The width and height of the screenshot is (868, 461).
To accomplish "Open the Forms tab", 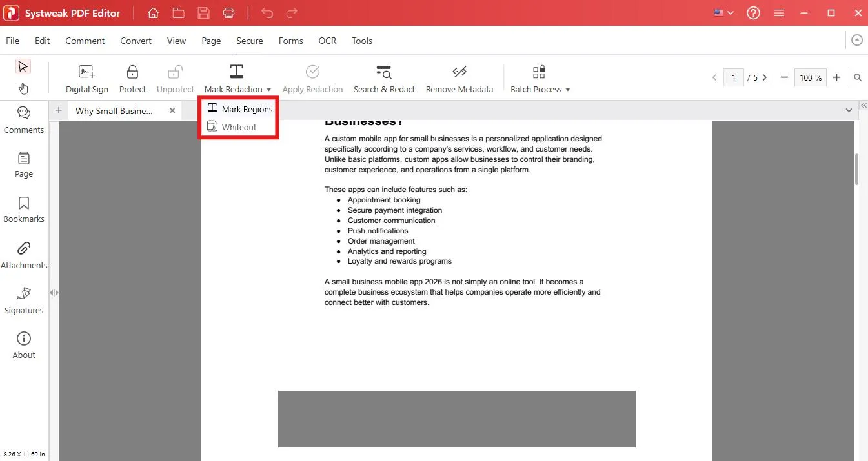I will pyautogui.click(x=291, y=41).
